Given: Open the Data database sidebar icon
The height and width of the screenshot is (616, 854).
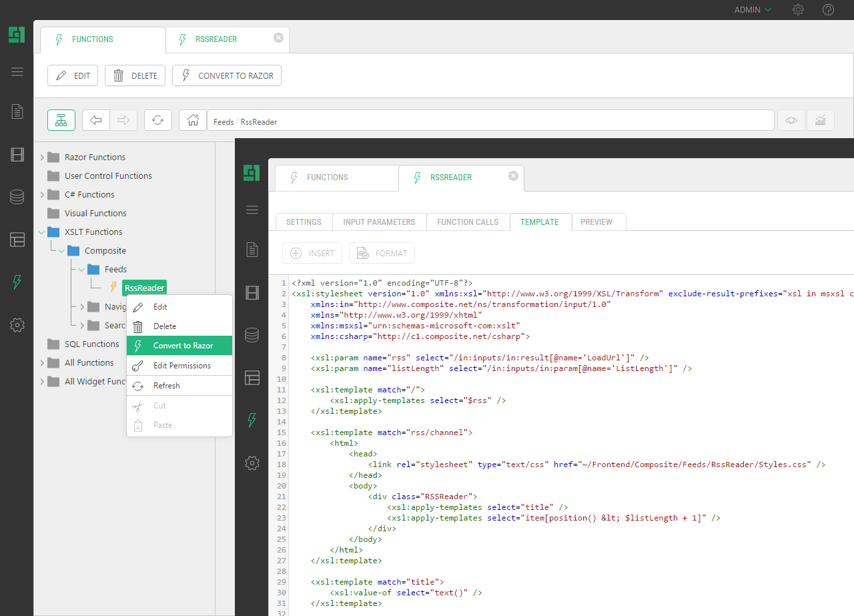Looking at the screenshot, I should 17,197.
